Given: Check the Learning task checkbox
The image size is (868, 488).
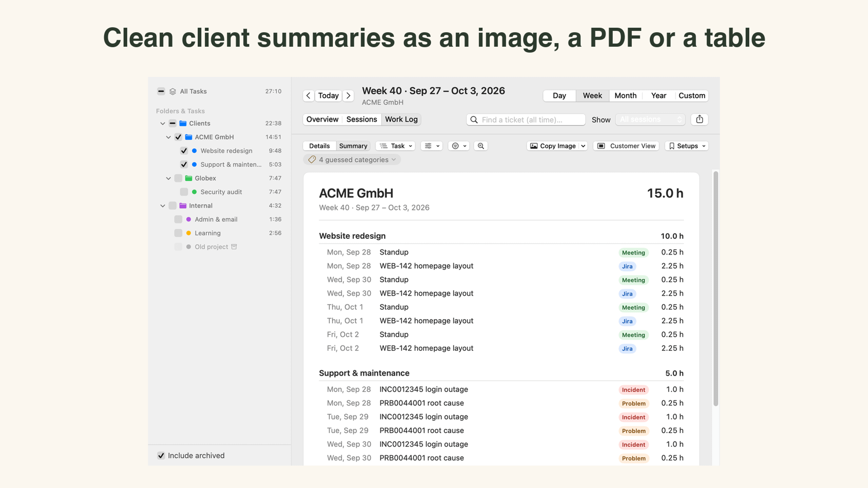Looking at the screenshot, I should pos(178,233).
